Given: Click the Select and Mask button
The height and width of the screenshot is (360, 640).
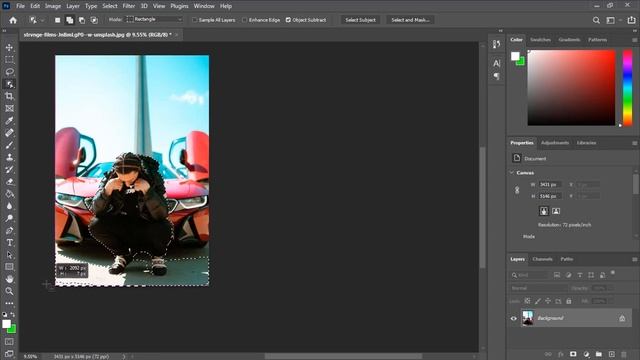Looking at the screenshot, I should click(x=410, y=20).
